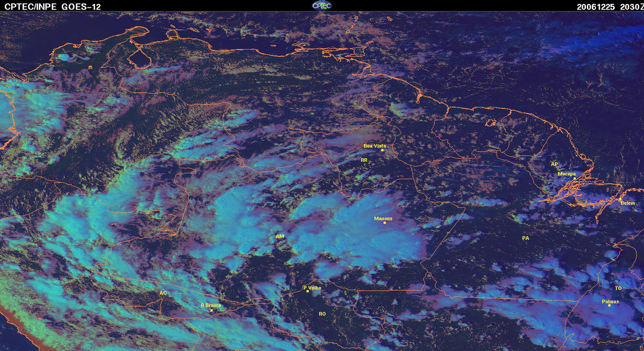This screenshot has width=644, height=351.
Task: Click the TO state label
Action: click(618, 288)
